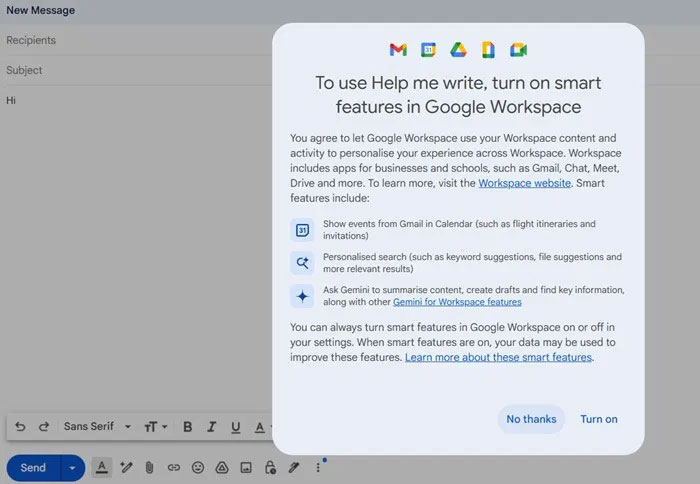700x484 pixels.
Task: Click the insert link icon
Action: (174, 467)
